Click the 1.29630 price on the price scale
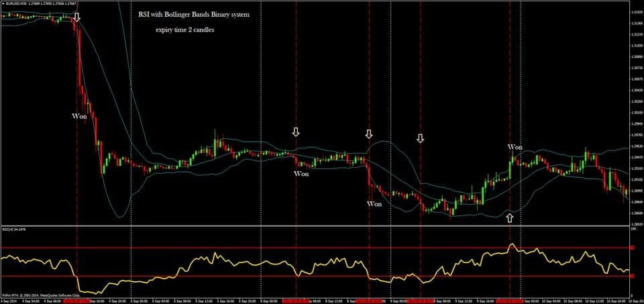 point(637,146)
